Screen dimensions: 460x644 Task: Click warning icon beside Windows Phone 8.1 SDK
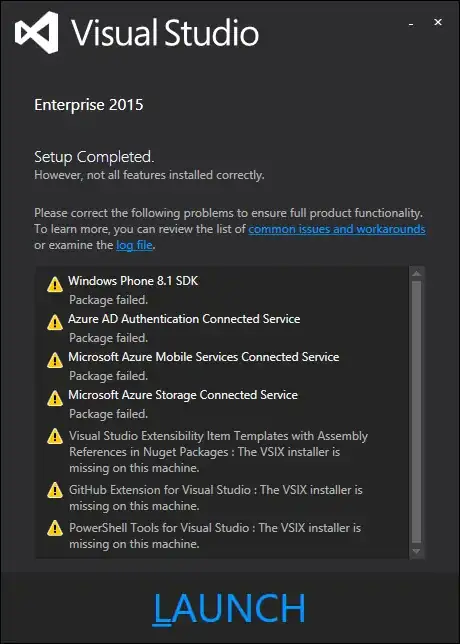click(x=55, y=284)
